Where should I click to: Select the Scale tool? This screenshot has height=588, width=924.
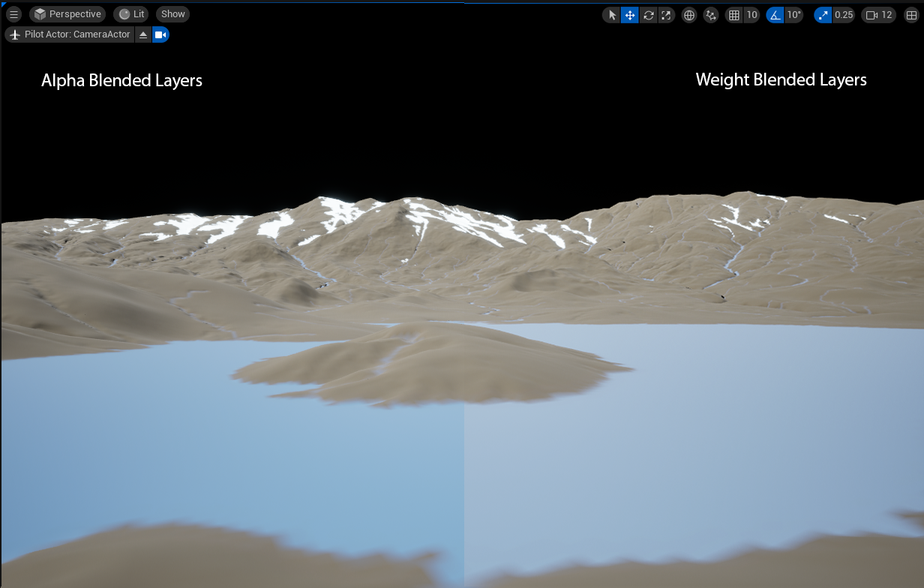(x=666, y=15)
